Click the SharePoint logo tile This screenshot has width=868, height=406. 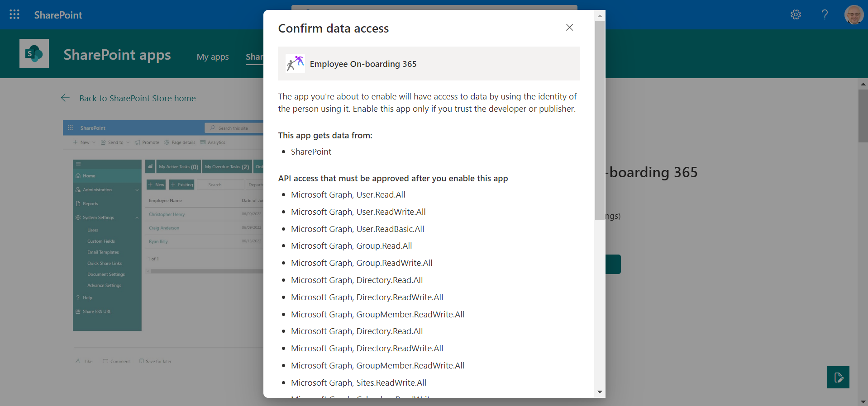(x=34, y=53)
